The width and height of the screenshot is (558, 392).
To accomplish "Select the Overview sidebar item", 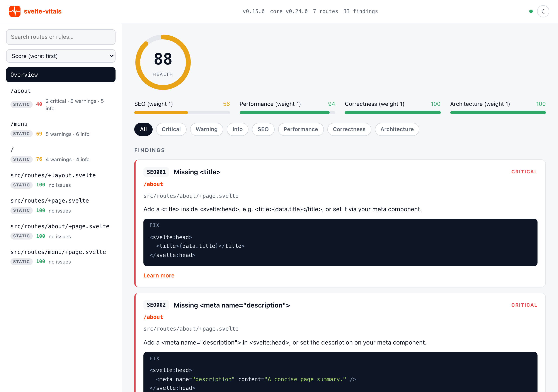I will tap(61, 75).
